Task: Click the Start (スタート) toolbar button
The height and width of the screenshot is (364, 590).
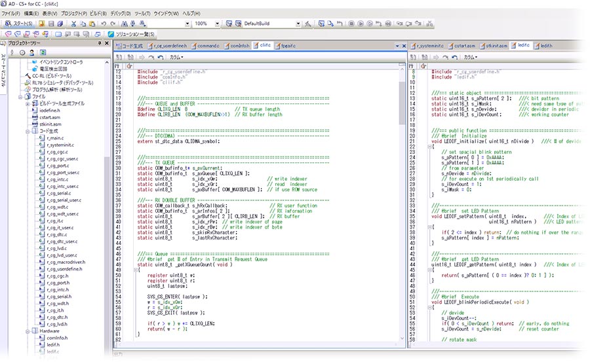Action: pyautogui.click(x=20, y=24)
